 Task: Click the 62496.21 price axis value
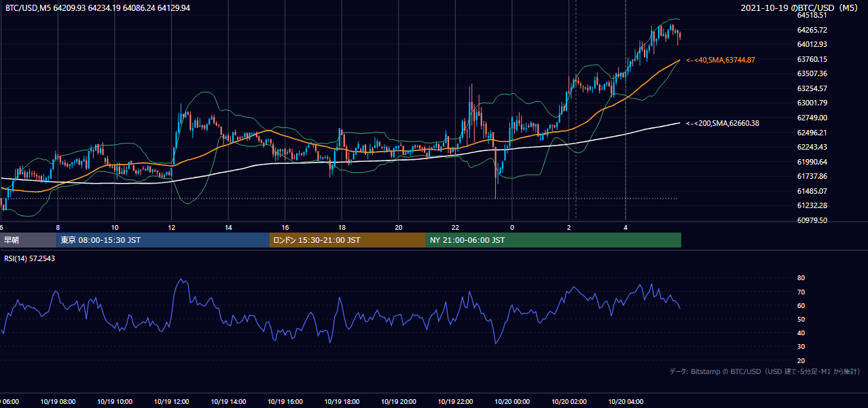[x=812, y=133]
